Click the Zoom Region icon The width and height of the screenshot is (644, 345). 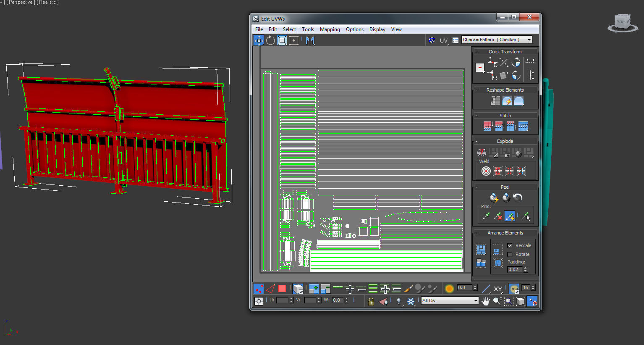coord(509,301)
